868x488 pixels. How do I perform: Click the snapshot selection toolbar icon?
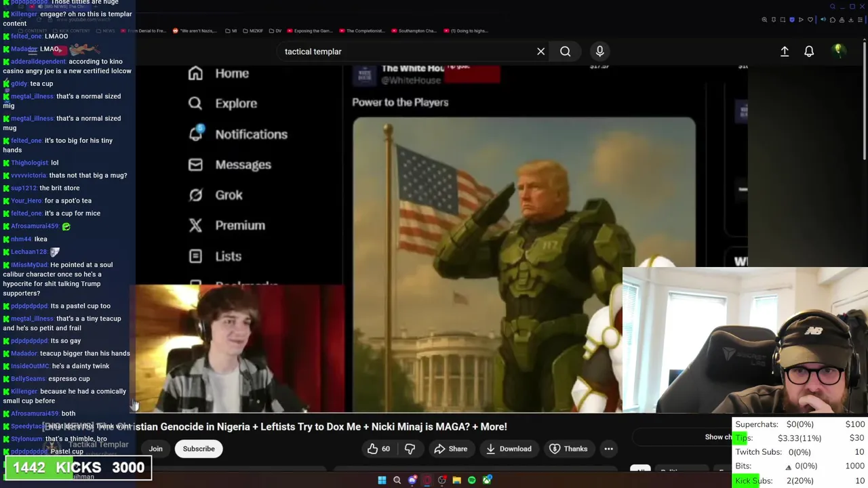(x=783, y=20)
